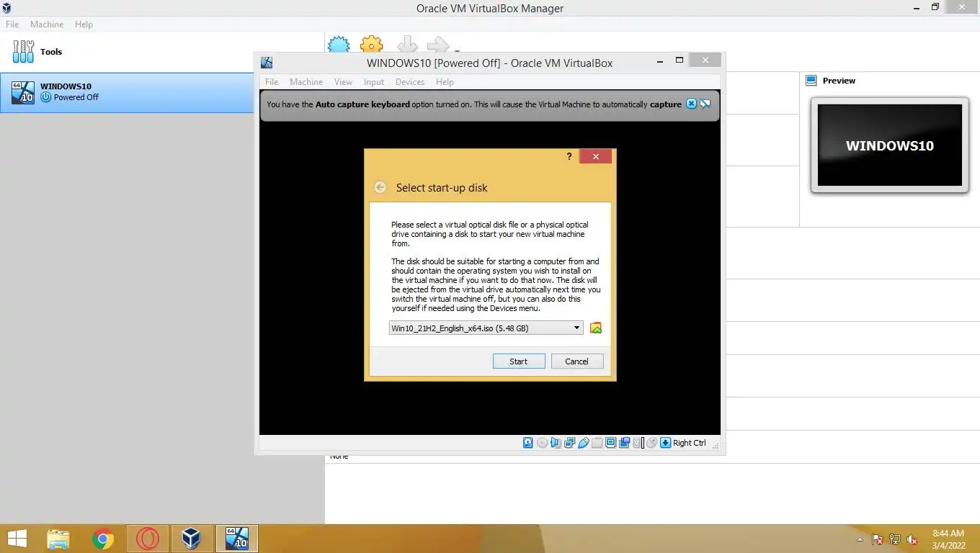
Task: Click the display status icon
Action: coord(610,443)
